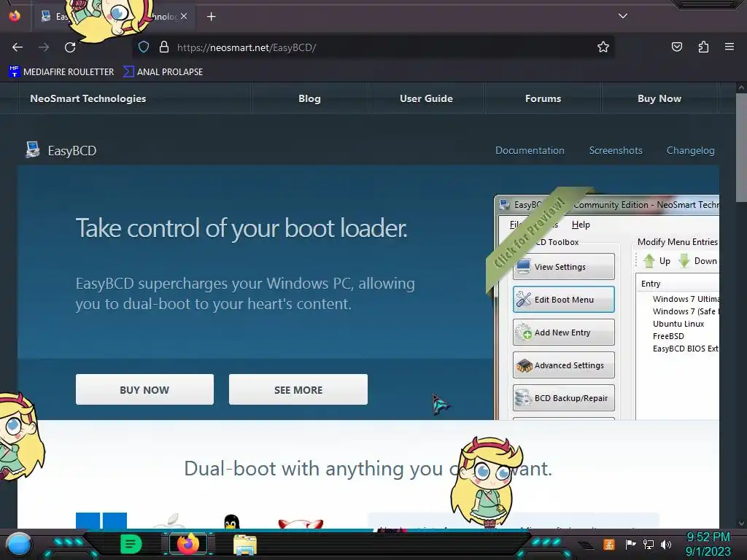The image size is (747, 560).
Task: Click the Linux penguin logo
Action: pyautogui.click(x=231, y=521)
